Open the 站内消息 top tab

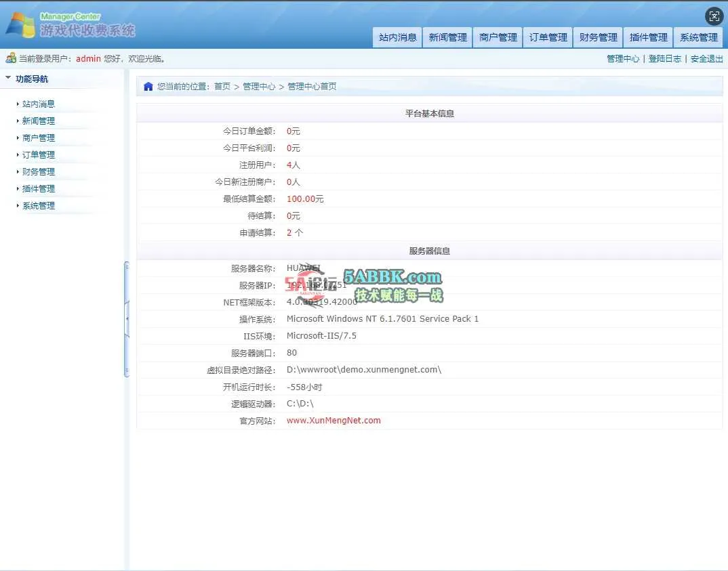397,37
